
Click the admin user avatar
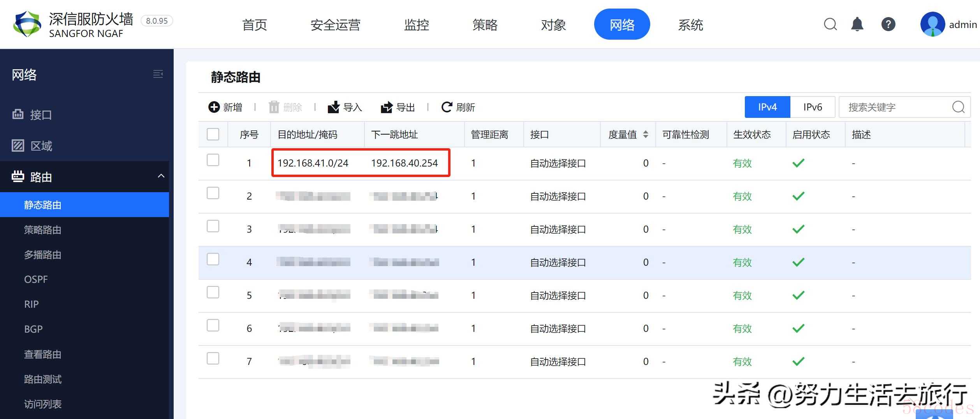pos(932,25)
